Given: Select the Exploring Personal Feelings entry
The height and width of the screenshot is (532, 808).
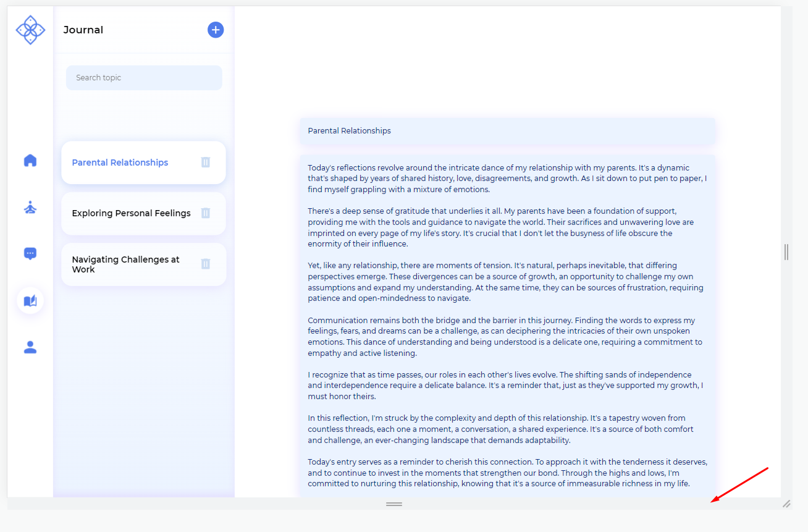Looking at the screenshot, I should click(x=132, y=213).
